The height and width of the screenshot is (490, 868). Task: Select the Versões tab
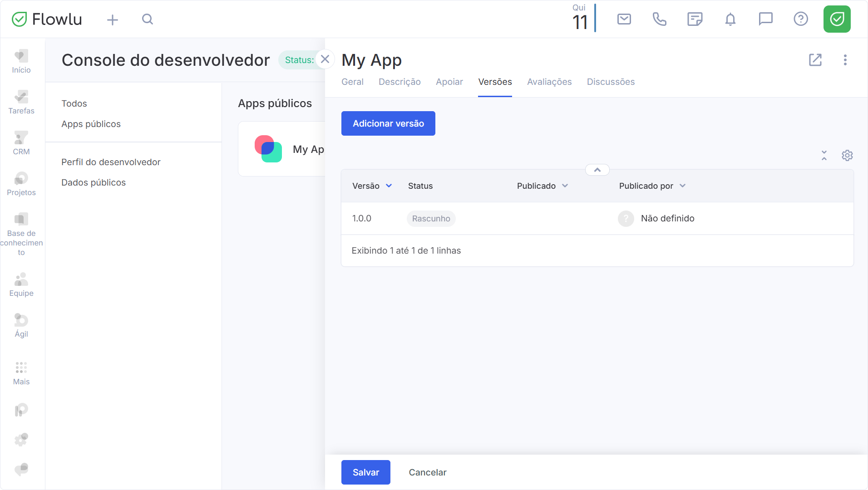pyautogui.click(x=495, y=82)
